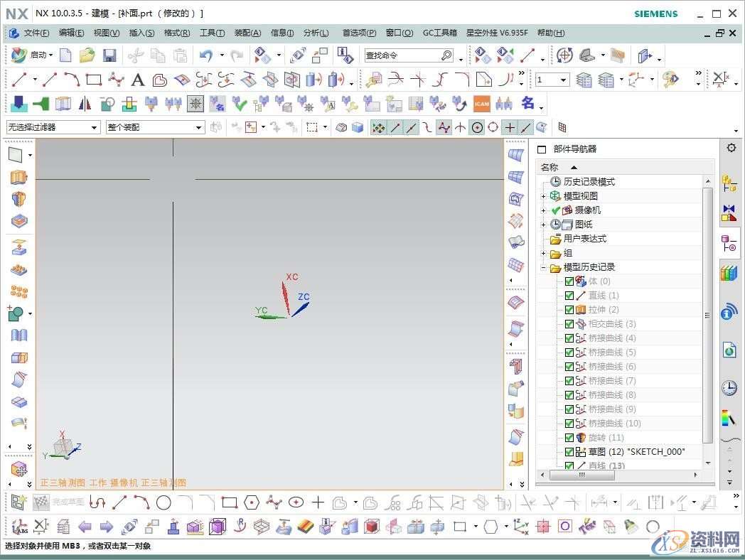Open the settings gear in the navigator
The width and height of the screenshot is (745, 560).
731,148
